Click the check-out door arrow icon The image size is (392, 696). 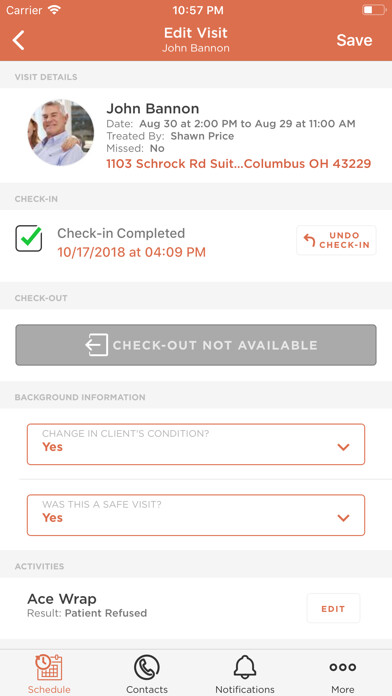97,345
